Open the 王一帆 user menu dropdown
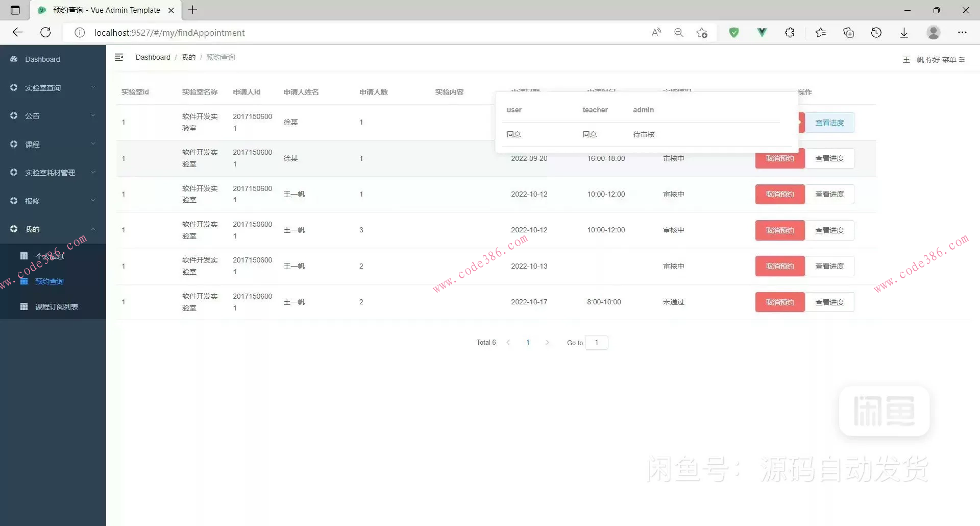Image resolution: width=980 pixels, height=526 pixels. coord(933,60)
